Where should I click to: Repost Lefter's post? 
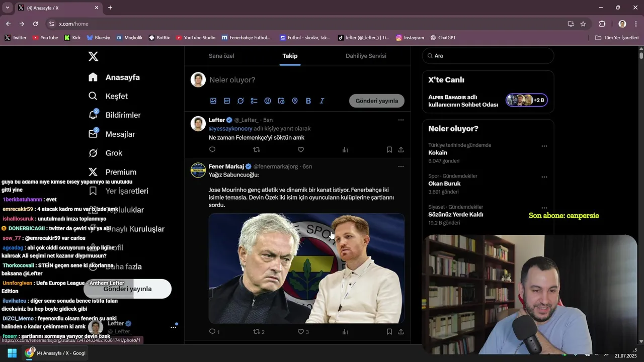pyautogui.click(x=257, y=150)
